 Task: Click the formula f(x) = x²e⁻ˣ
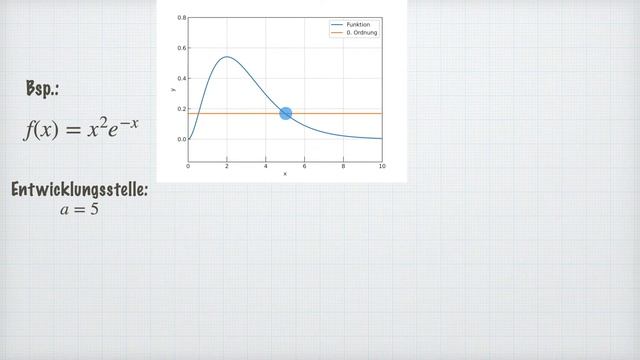(x=81, y=128)
